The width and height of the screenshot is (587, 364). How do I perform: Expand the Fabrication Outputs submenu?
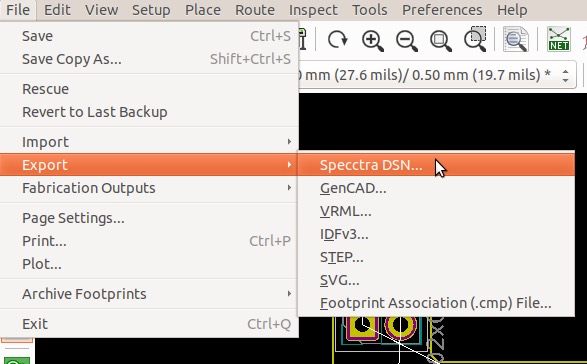click(149, 188)
